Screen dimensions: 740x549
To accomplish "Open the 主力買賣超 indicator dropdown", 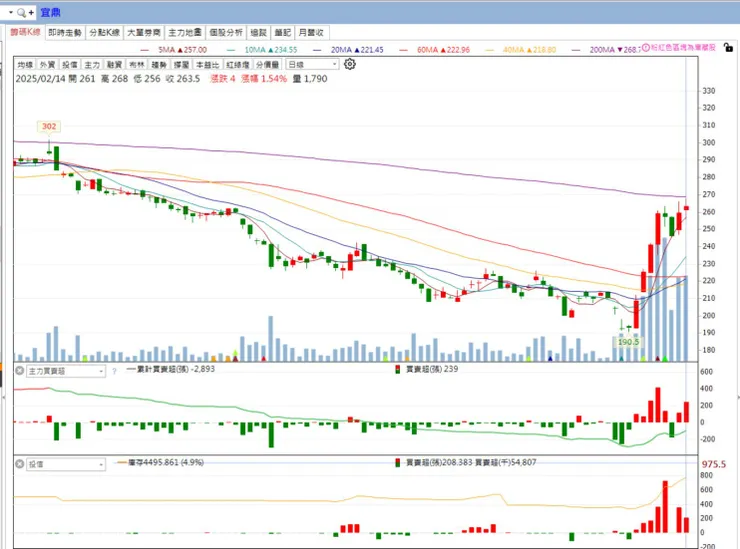I will click(66, 372).
